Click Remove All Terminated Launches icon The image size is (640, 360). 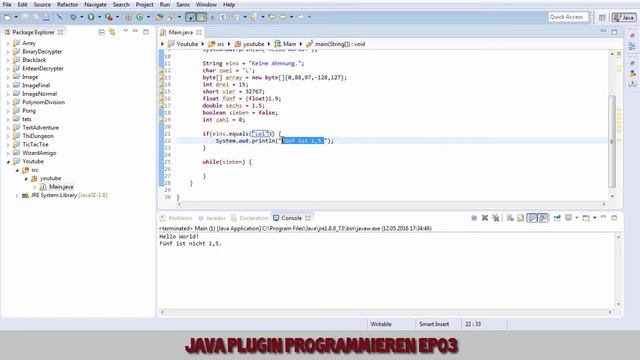coord(496,218)
